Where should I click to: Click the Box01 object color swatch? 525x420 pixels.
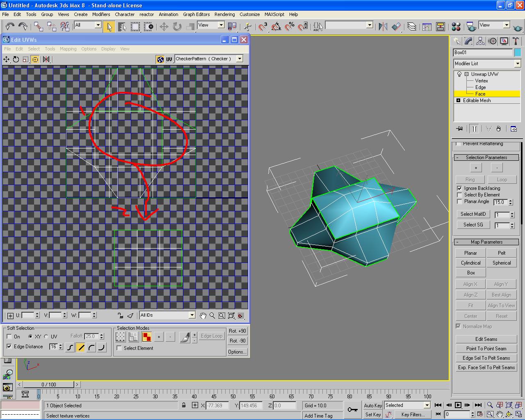pyautogui.click(x=518, y=52)
